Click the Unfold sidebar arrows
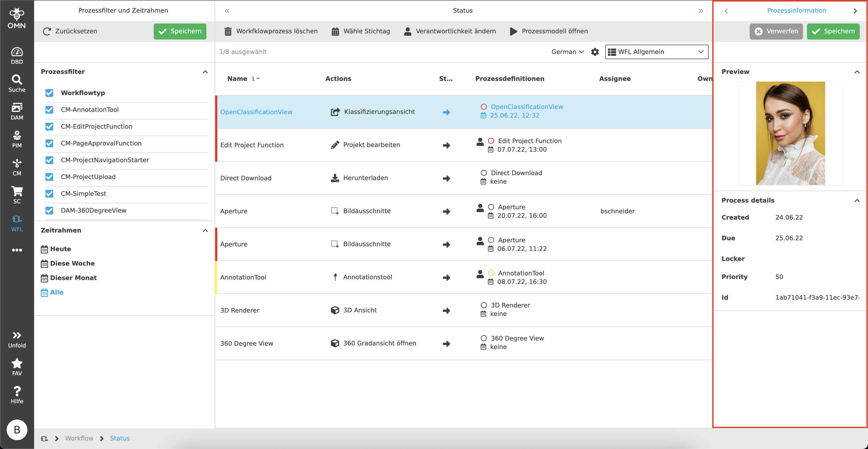868x449 pixels. point(17,339)
